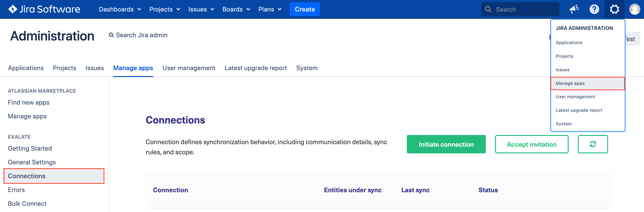Click the Accept invitation button
This screenshot has height=212, width=644.
click(x=532, y=144)
